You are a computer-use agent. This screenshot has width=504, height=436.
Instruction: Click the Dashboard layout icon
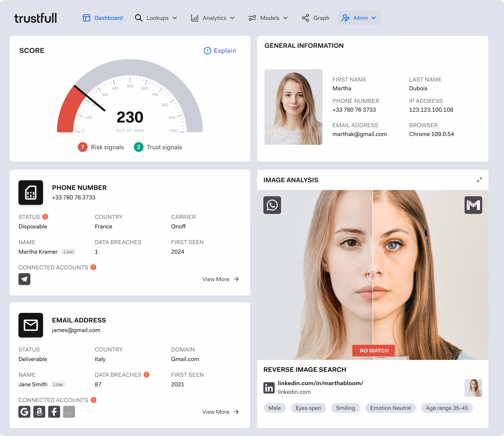86,18
